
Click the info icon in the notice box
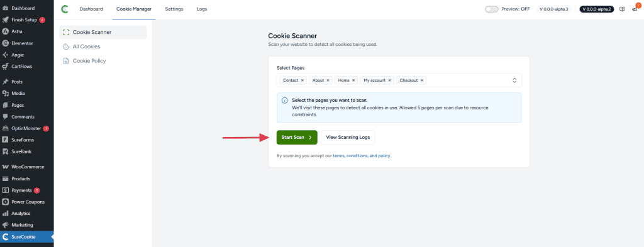click(285, 101)
